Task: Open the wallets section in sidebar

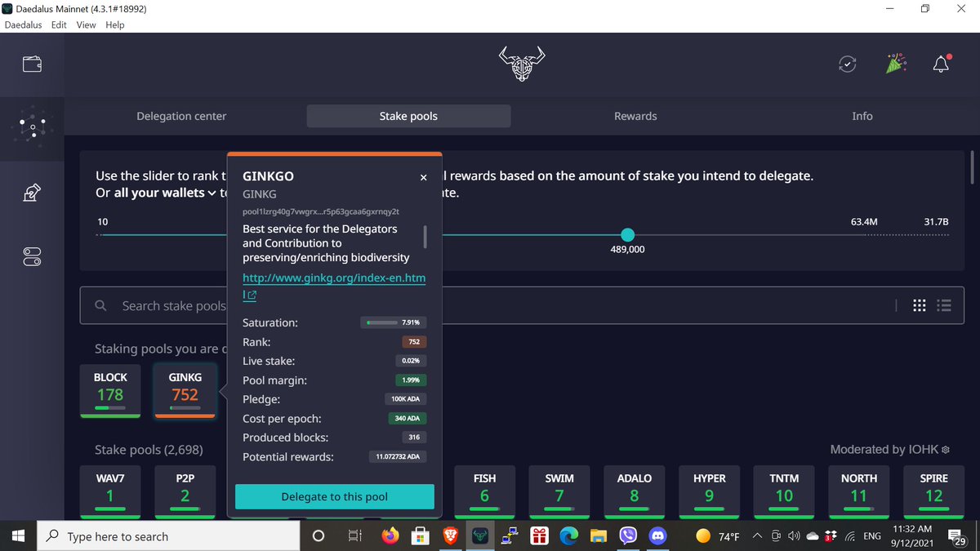Action: tap(32, 64)
